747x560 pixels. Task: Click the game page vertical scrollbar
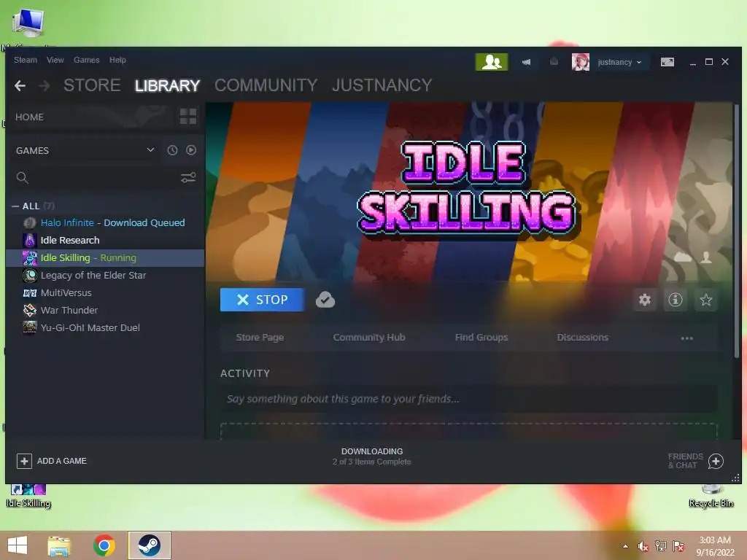point(737,231)
